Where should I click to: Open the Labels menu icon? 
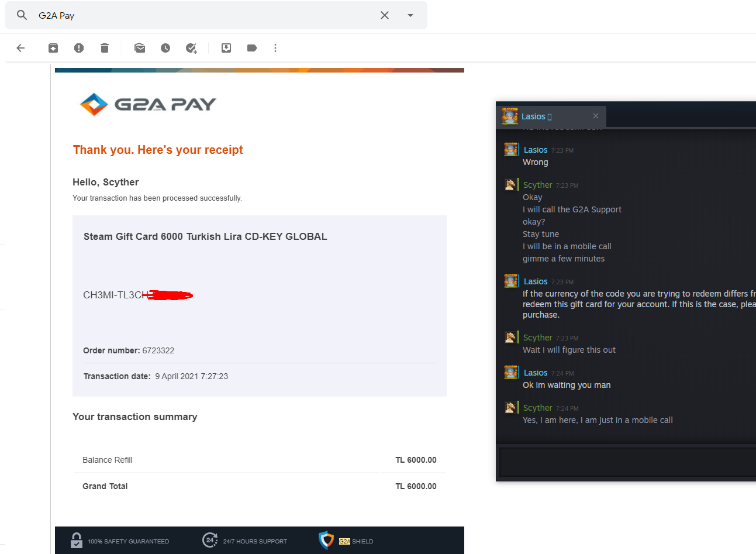pos(252,48)
